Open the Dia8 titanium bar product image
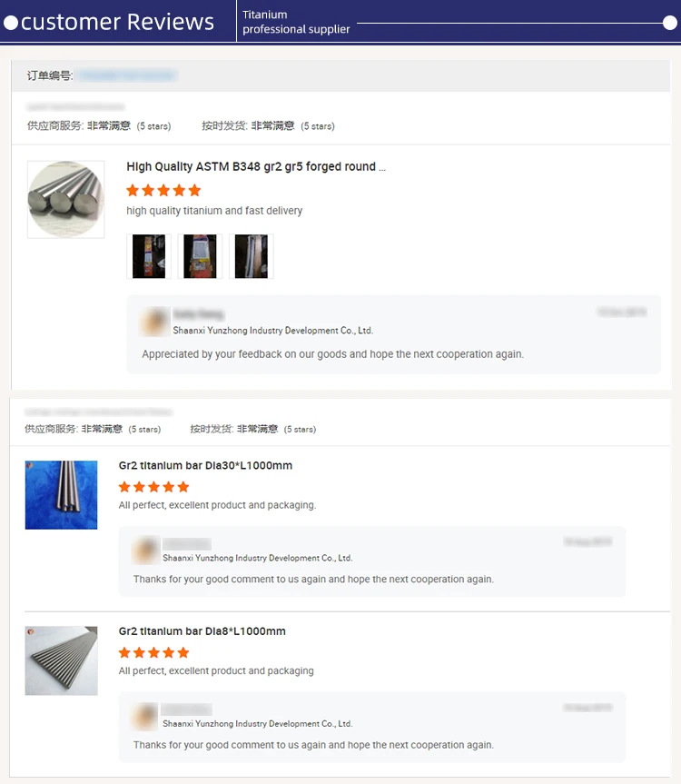 pyautogui.click(x=62, y=660)
